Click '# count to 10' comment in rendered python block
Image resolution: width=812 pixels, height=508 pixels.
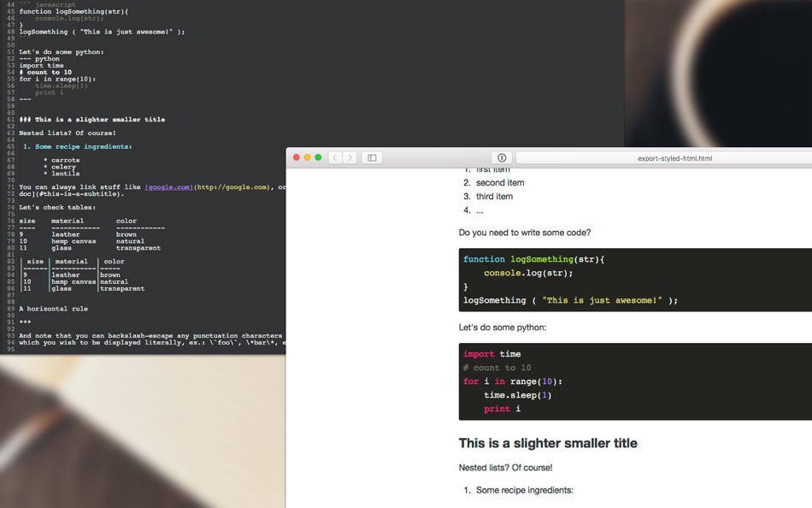[x=497, y=368]
